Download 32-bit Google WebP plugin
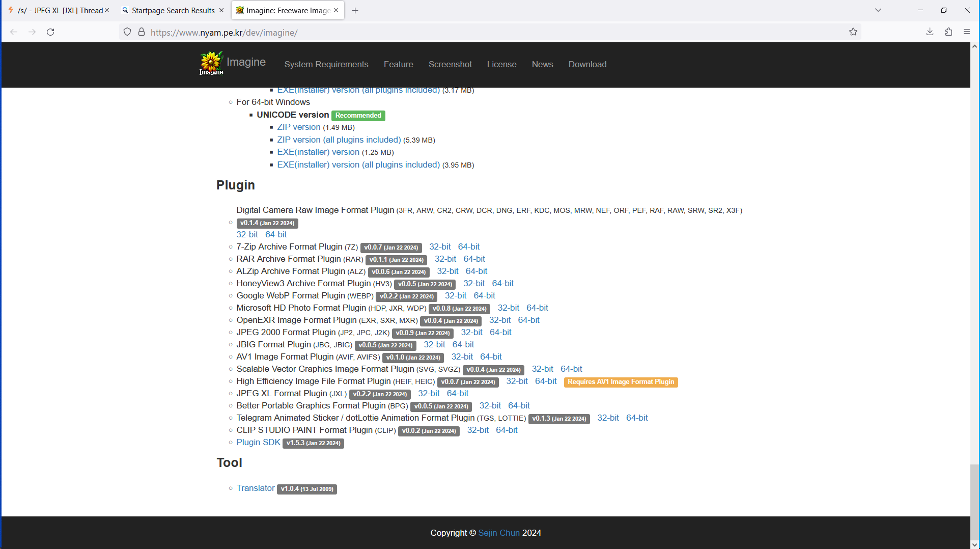Viewport: 980px width, 549px height. point(456,295)
